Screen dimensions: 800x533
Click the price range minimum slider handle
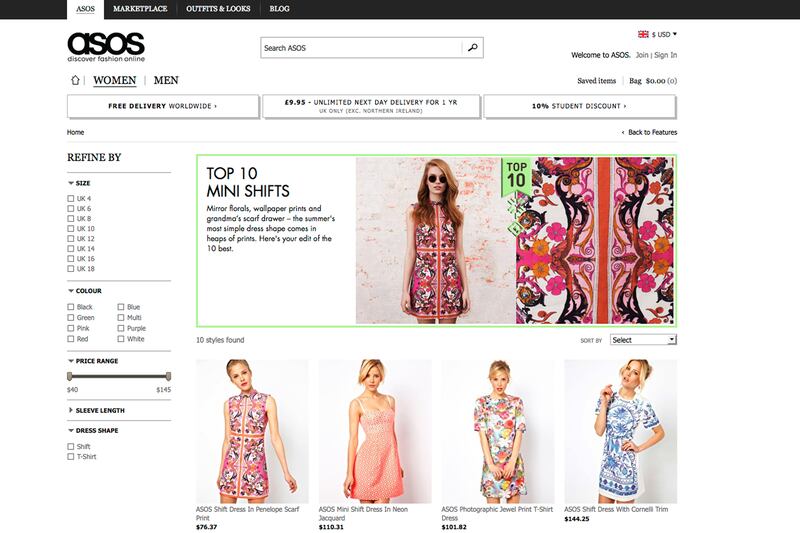point(70,376)
